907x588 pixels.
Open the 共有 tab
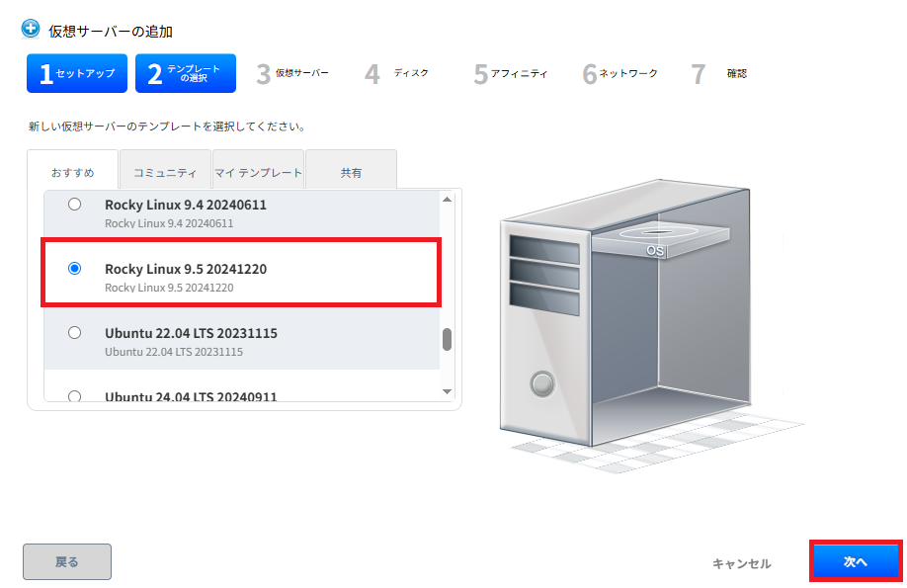(x=351, y=172)
